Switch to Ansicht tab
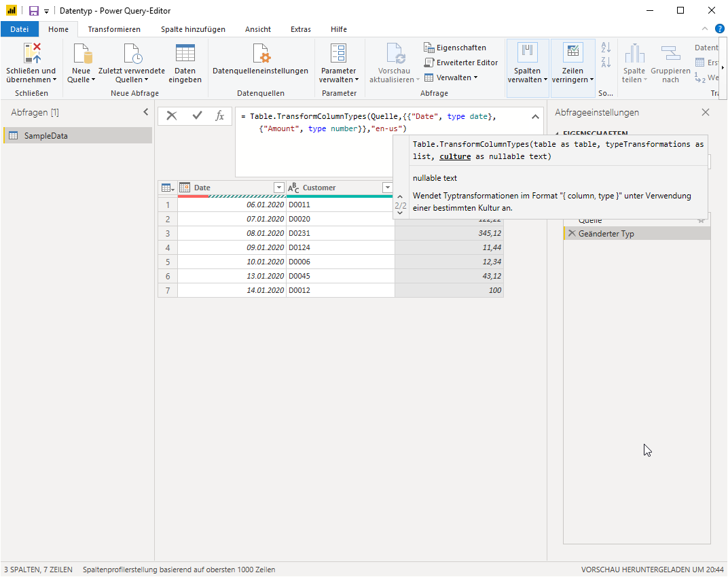Viewport: 728px width, 577px height. click(258, 29)
